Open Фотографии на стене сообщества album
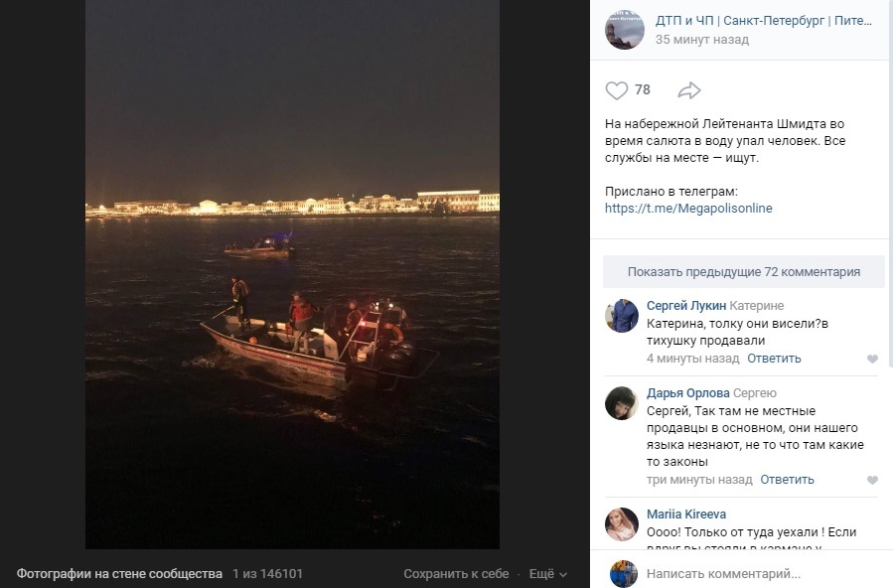Screen dimensions: 893x588 click(119, 574)
